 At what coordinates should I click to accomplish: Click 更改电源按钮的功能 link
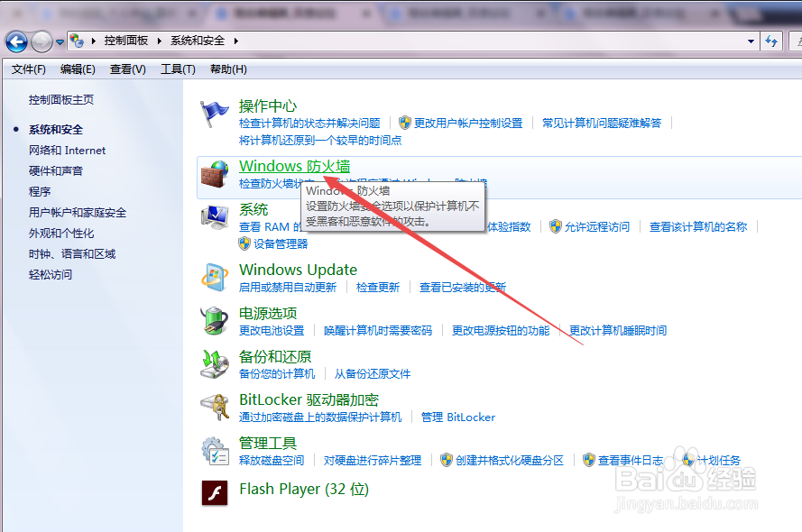point(501,331)
